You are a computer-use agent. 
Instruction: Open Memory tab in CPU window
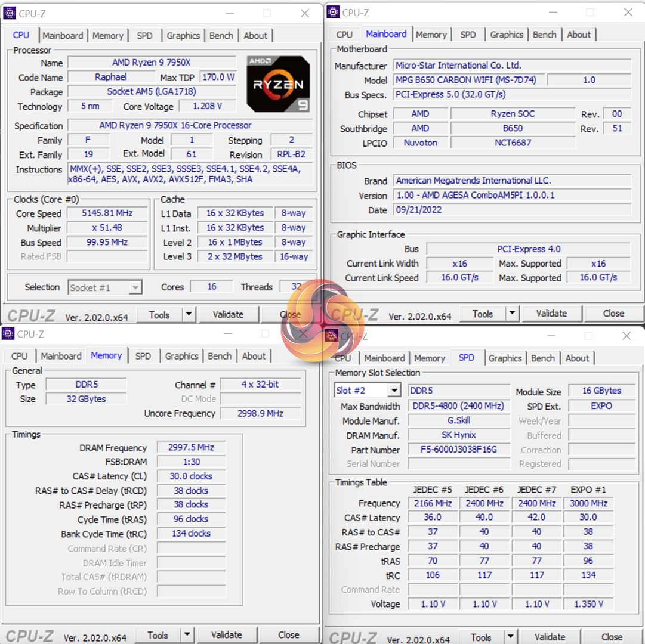pos(108,35)
